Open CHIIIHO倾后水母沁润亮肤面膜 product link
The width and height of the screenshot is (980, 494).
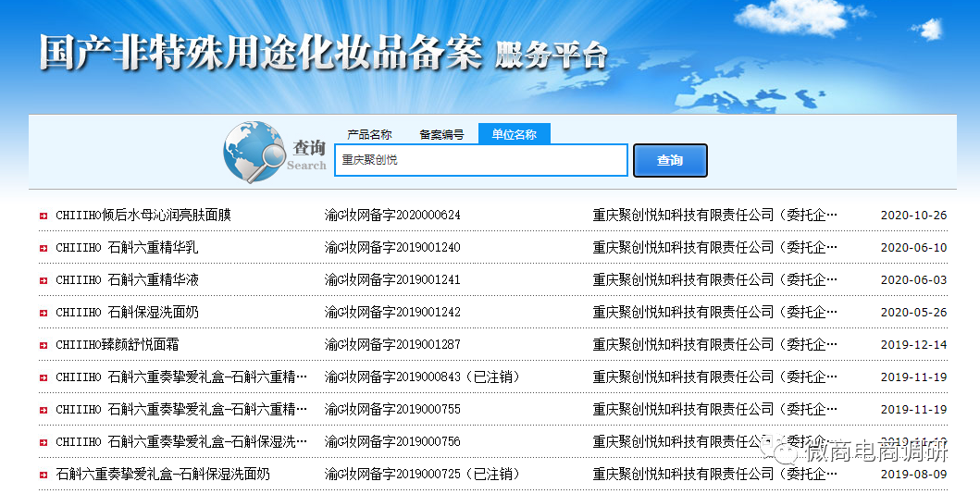(143, 215)
